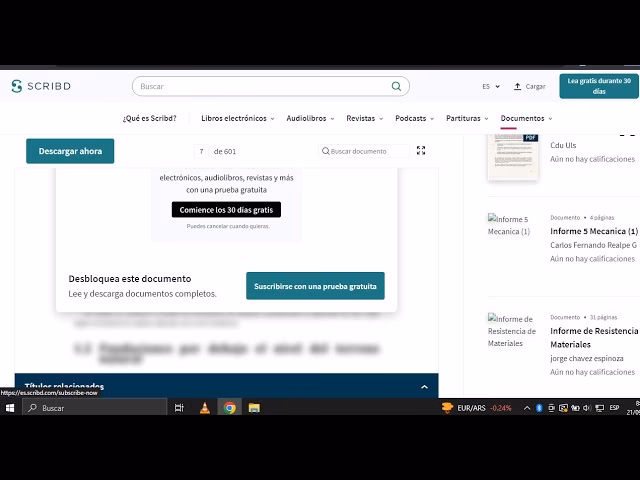Click author jorge chavez espinoza
Screen dimensions: 640x480
coord(587,358)
